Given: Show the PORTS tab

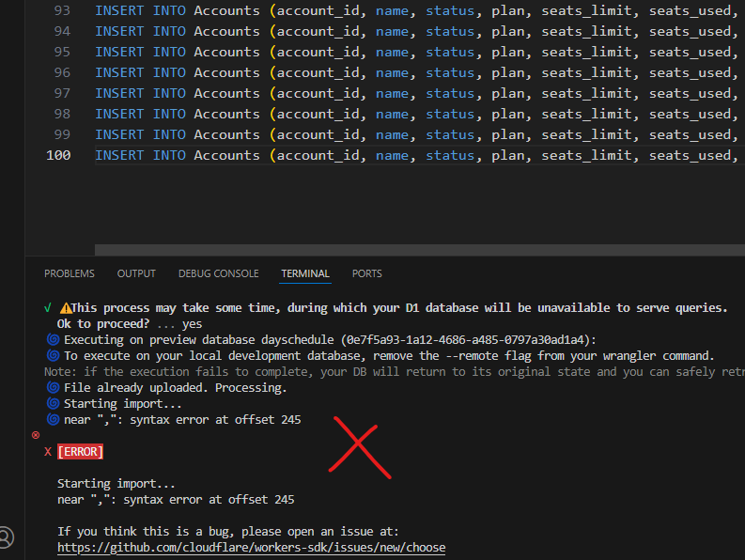Looking at the screenshot, I should tap(366, 273).
